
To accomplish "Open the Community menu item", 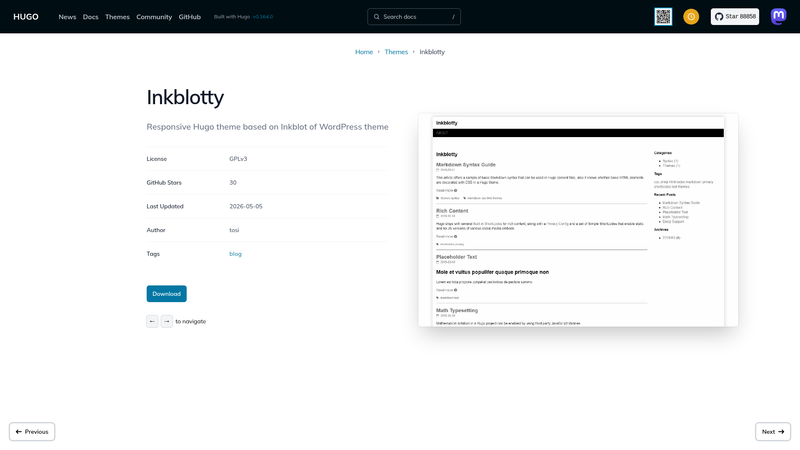I will click(154, 17).
